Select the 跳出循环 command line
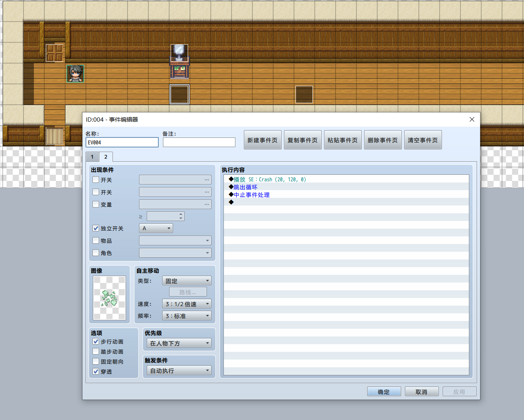 346,187
